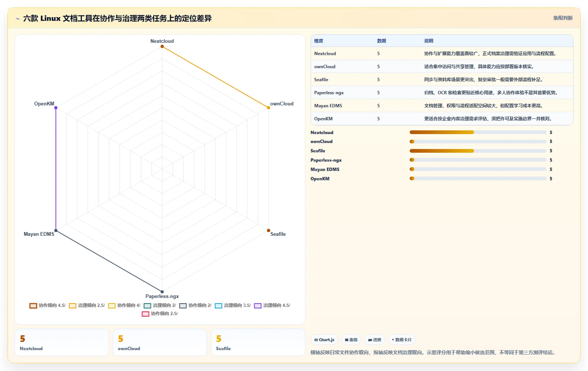Toggle the teal 治理倾向 2 legend entry

[x=160, y=305]
